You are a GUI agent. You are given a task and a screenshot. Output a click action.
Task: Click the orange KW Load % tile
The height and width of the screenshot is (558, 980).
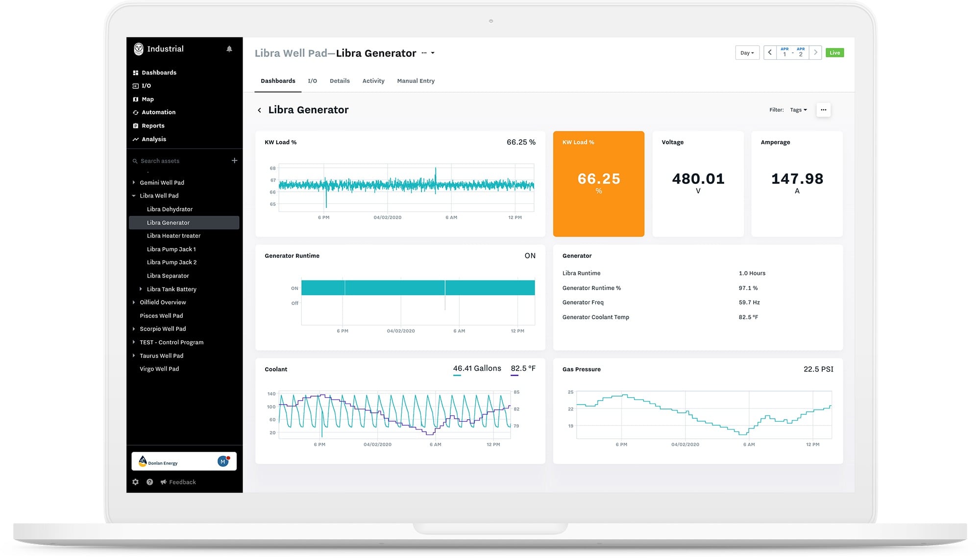click(x=598, y=184)
